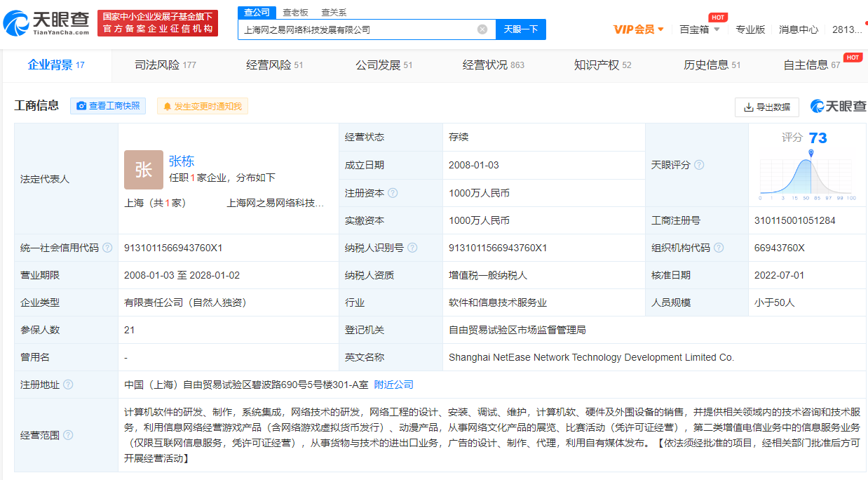
Task: Click business term 2008-01-03 至 2028-01-02
Action: click(x=182, y=275)
